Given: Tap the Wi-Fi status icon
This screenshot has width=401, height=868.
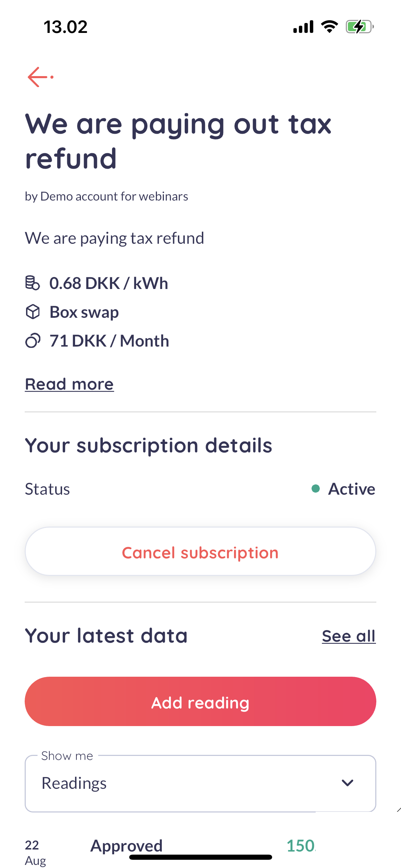Looking at the screenshot, I should [x=329, y=27].
